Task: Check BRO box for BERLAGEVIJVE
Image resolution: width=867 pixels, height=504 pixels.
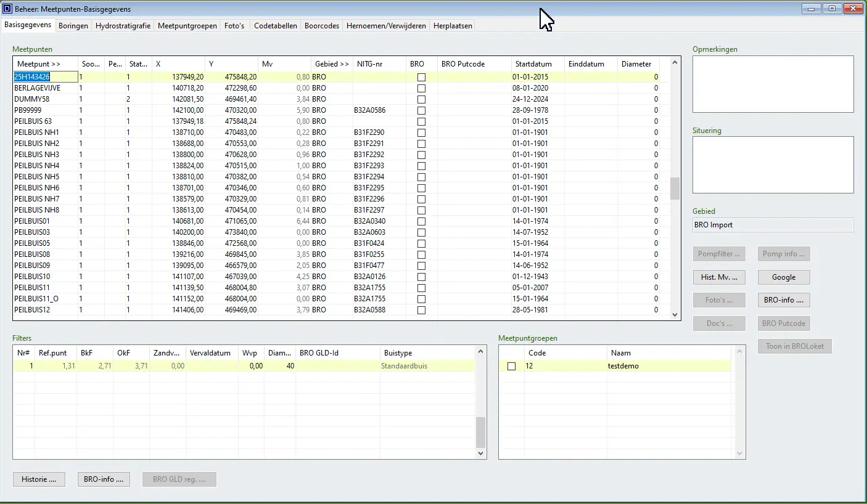Action: 421,88
